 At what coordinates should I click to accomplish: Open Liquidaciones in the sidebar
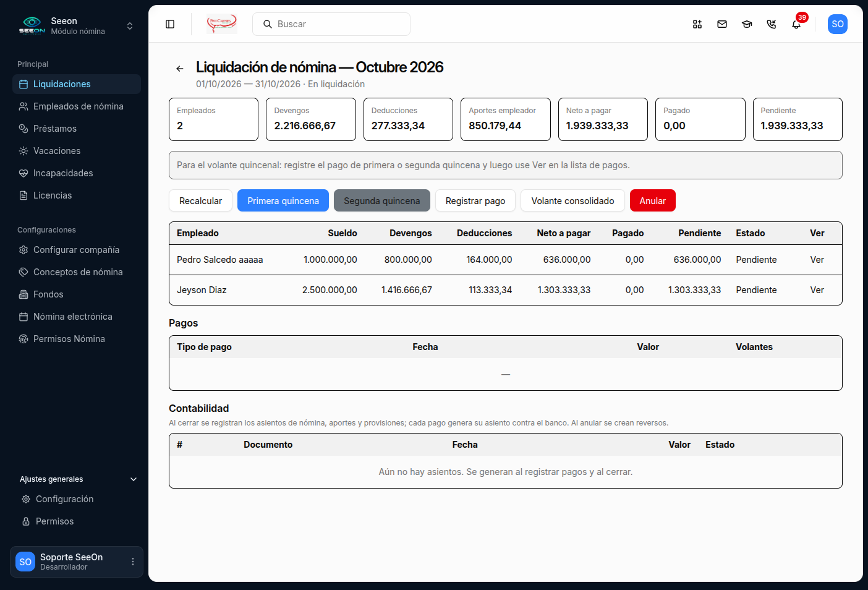77,84
